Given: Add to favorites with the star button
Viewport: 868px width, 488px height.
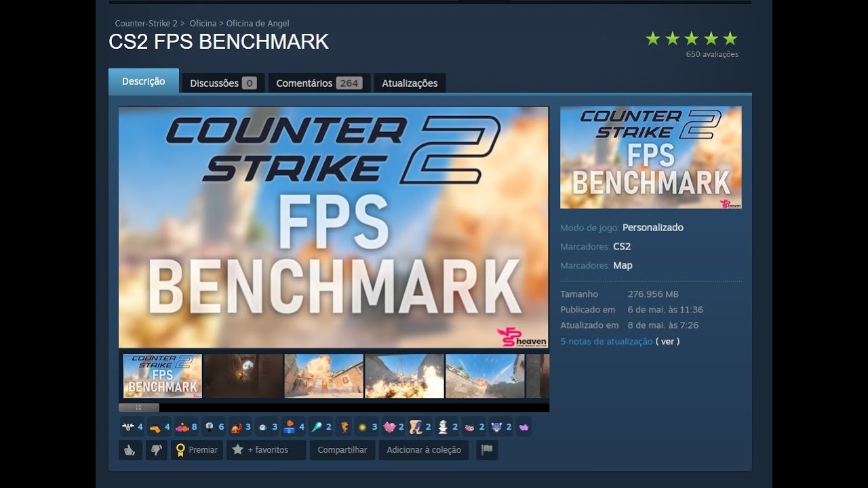Looking at the screenshot, I should (266, 450).
